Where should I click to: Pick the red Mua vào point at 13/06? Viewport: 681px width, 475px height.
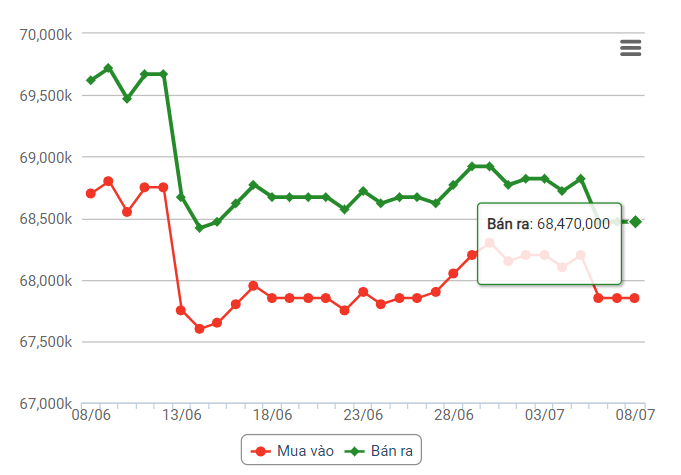click(x=181, y=310)
